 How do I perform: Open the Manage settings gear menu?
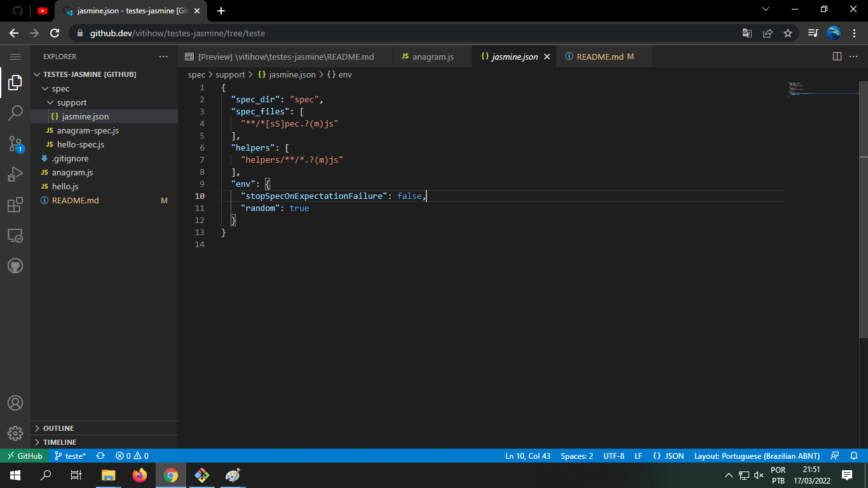point(15,433)
